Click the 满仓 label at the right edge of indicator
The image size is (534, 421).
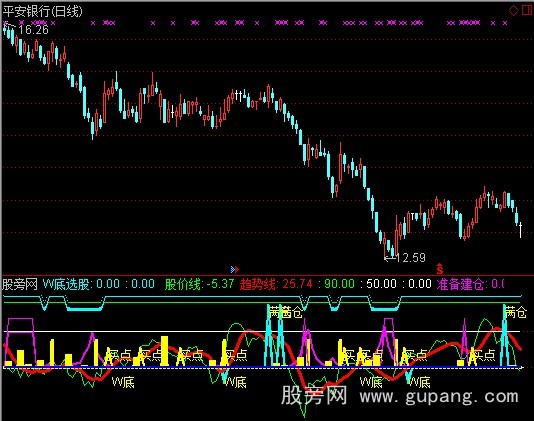[x=516, y=312]
